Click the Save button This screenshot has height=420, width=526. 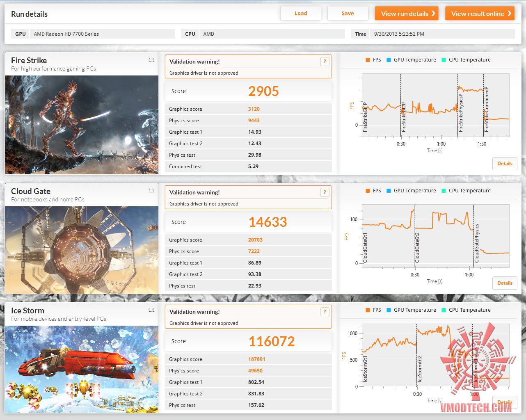click(x=348, y=14)
